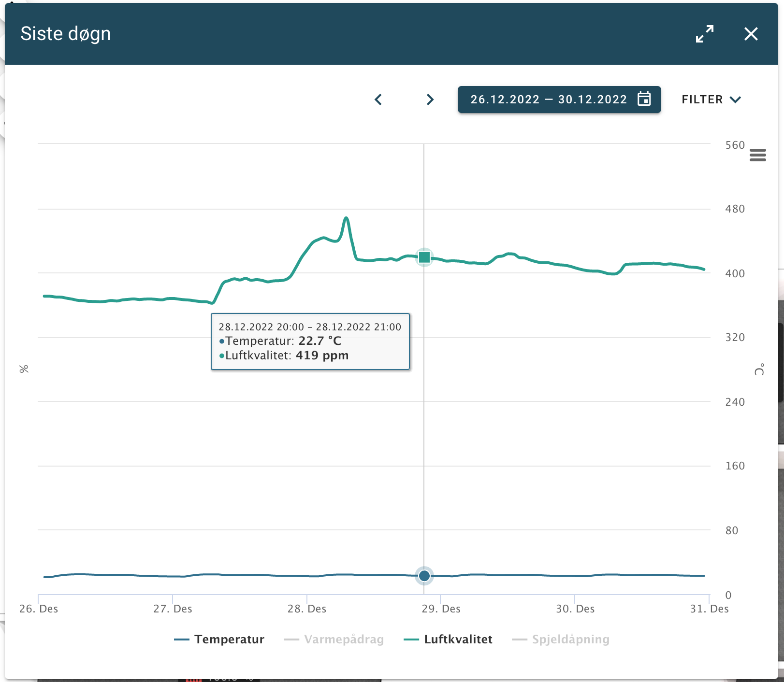
Task: Go to the previous date range
Action: click(x=378, y=99)
